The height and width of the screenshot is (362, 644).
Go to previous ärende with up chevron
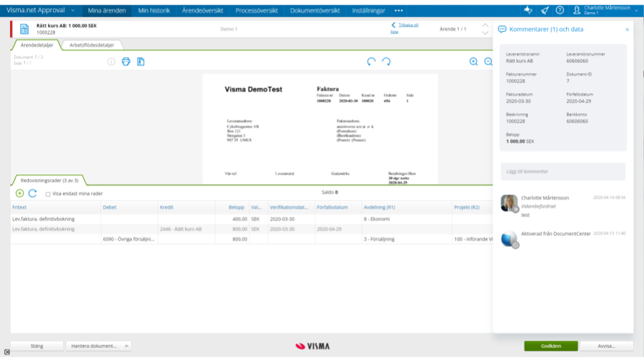485,25
